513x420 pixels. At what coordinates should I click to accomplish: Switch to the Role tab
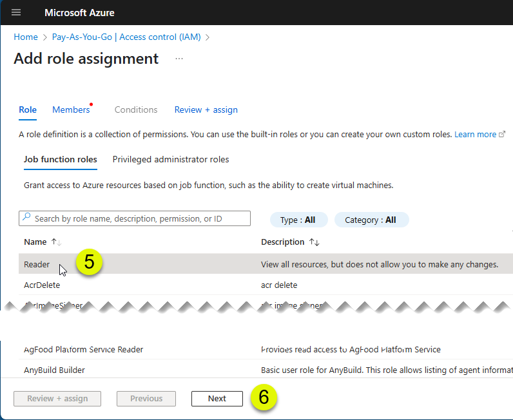(28, 110)
